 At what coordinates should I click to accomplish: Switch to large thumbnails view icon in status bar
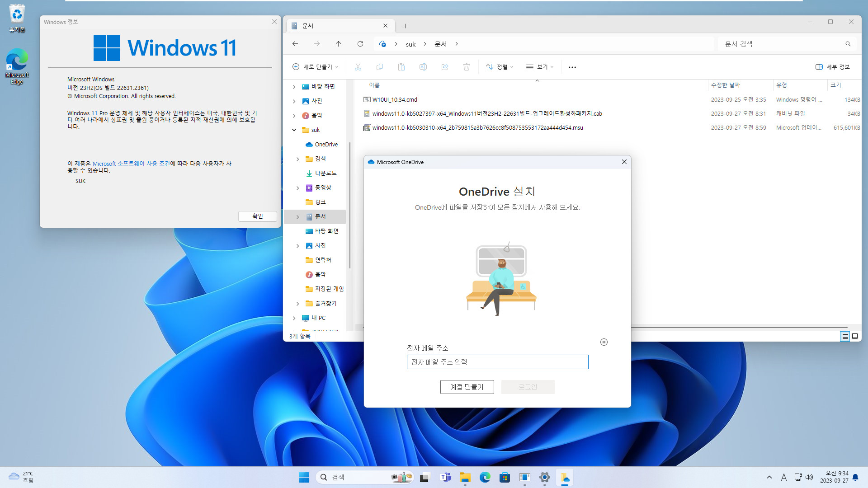click(x=854, y=336)
